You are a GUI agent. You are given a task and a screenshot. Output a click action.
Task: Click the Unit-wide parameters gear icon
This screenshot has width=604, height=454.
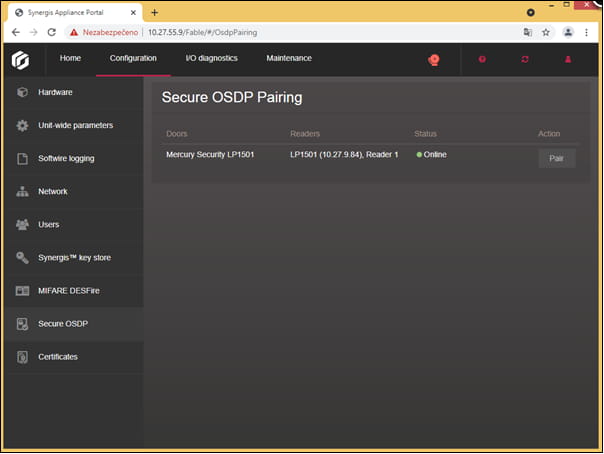coord(22,126)
